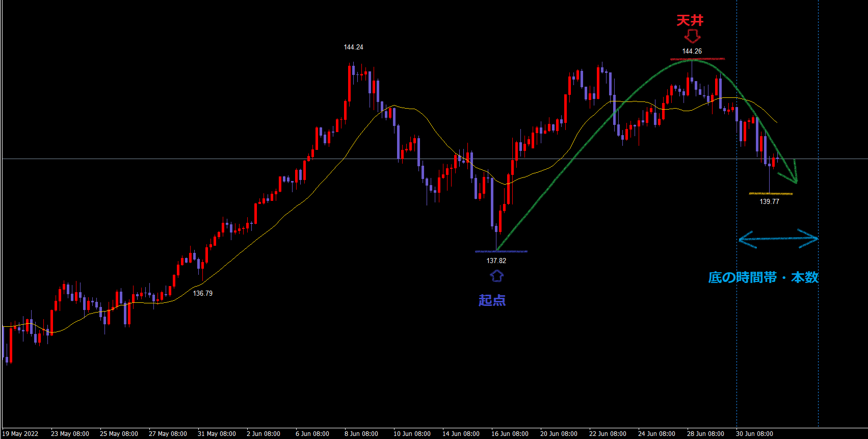This screenshot has width=868, height=439.
Task: Click the red down arrow under 天井
Action: click(x=692, y=37)
